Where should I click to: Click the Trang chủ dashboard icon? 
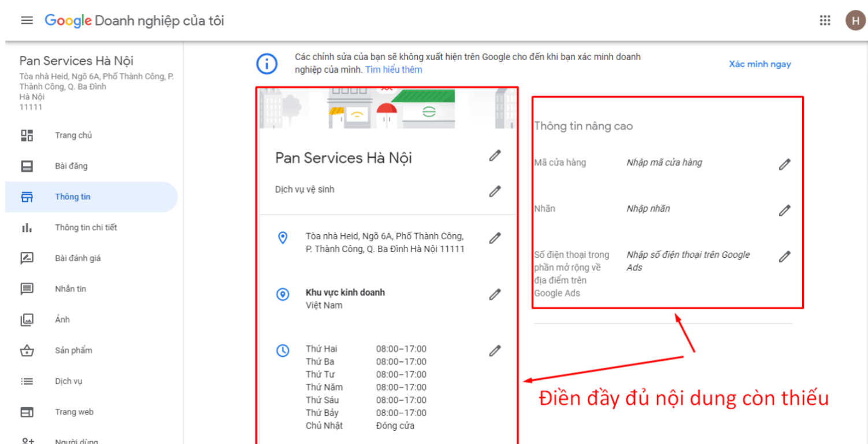coord(27,135)
